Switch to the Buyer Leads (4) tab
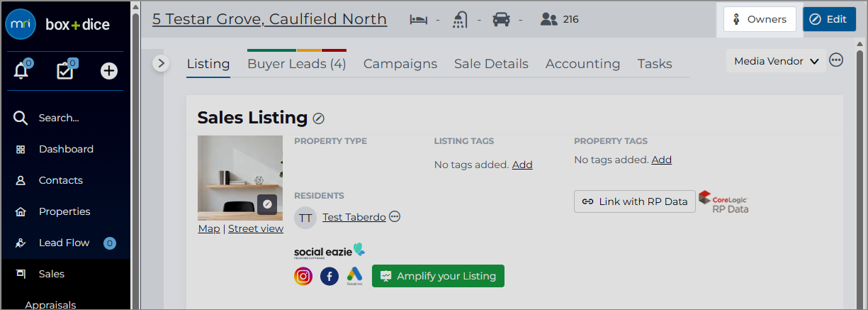The height and width of the screenshot is (310, 868). pos(296,64)
